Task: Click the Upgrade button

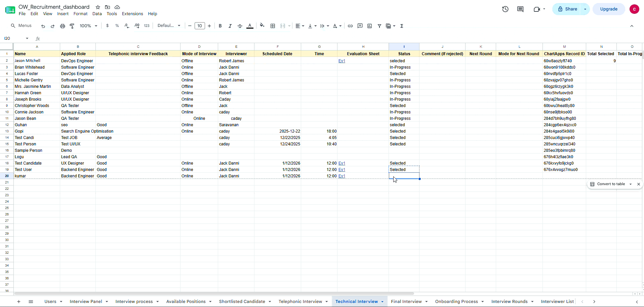Action: point(609,9)
